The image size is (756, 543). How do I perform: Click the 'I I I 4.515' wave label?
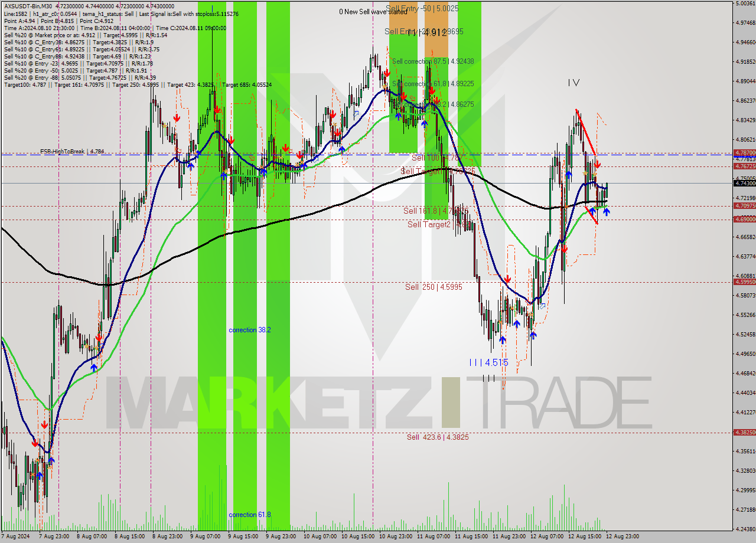488,362
